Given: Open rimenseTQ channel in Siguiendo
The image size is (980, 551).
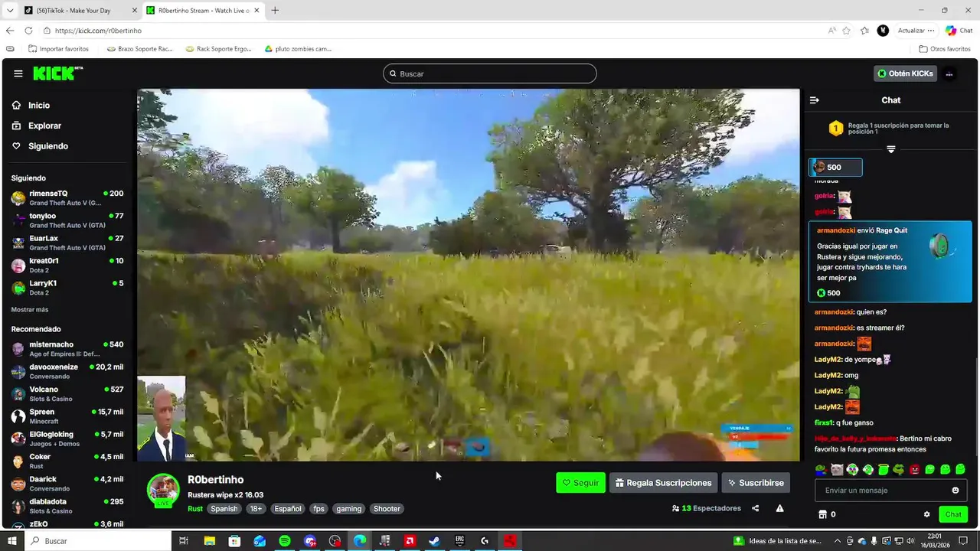Looking at the screenshot, I should (67, 198).
